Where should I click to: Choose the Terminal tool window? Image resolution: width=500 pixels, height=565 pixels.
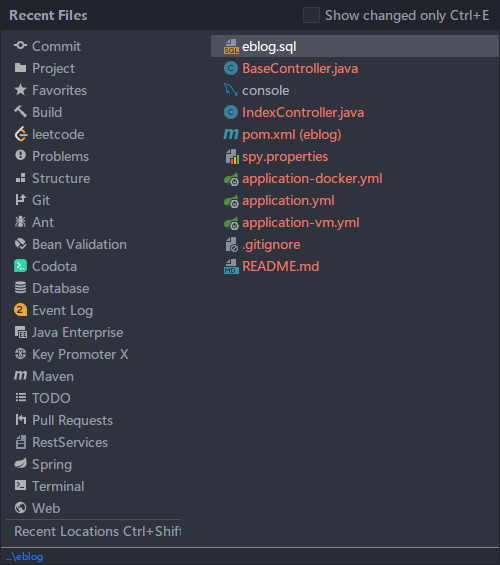(x=58, y=486)
